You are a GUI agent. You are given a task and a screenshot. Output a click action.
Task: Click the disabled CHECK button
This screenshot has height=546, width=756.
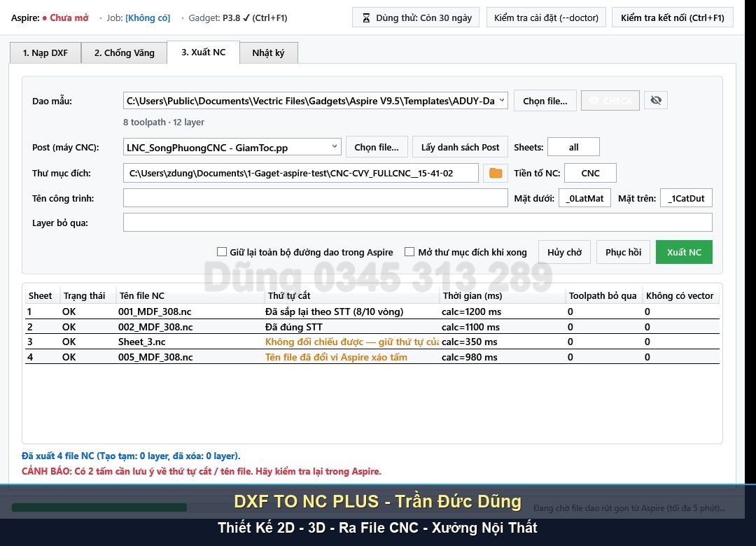(610, 100)
